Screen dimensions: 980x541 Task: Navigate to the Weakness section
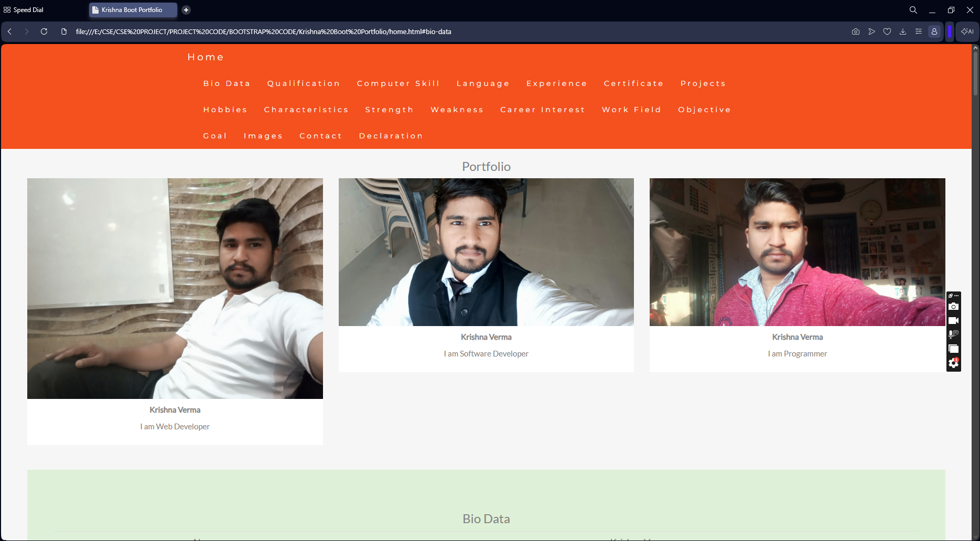coord(457,110)
